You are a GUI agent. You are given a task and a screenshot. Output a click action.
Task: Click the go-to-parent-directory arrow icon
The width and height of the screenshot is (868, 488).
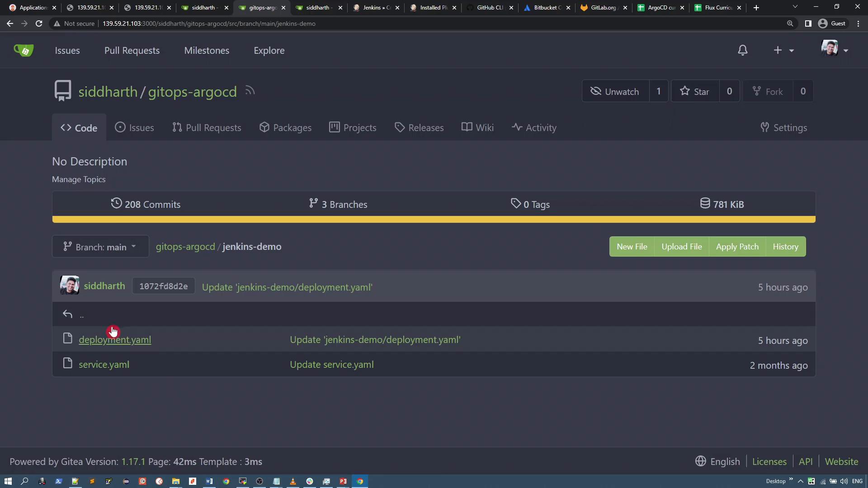point(67,314)
